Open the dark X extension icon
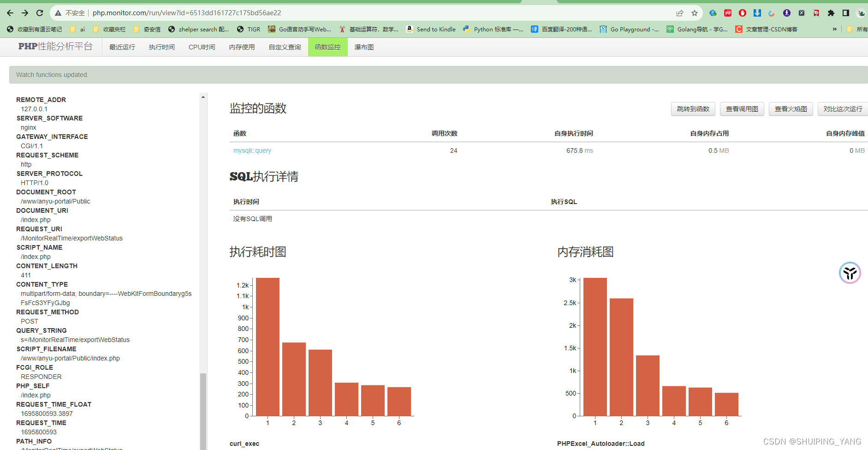Viewport: 868px width, 450px height. tap(802, 13)
